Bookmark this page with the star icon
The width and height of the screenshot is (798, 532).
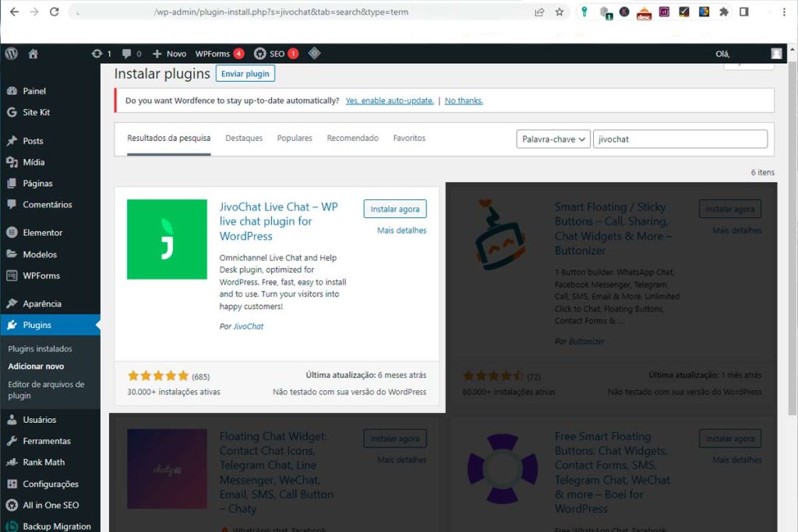560,12
